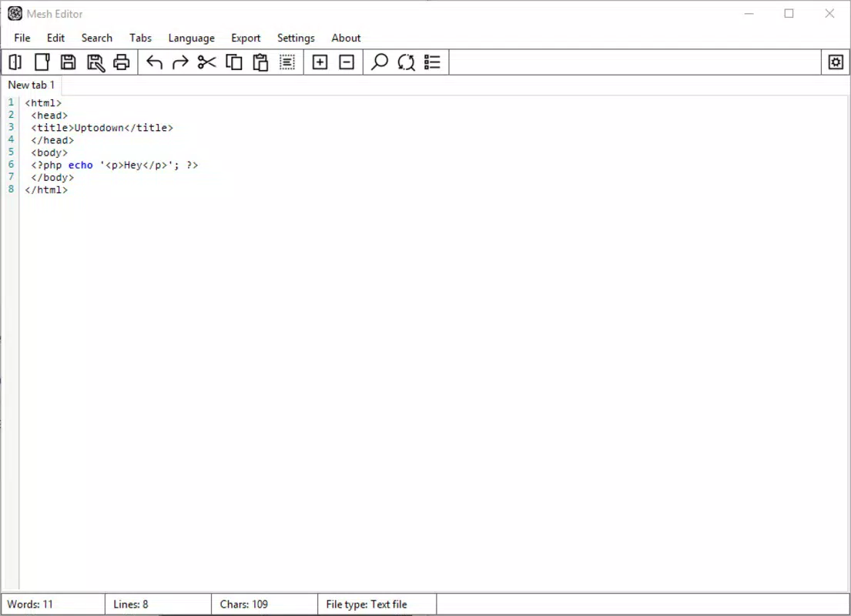
Task: Undo the last action
Action: pyautogui.click(x=154, y=62)
